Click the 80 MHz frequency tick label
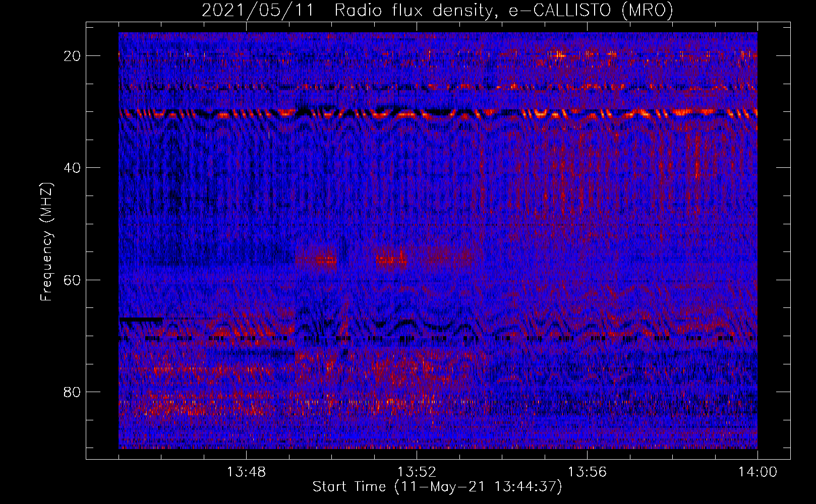The width and height of the screenshot is (816, 504). [x=73, y=392]
